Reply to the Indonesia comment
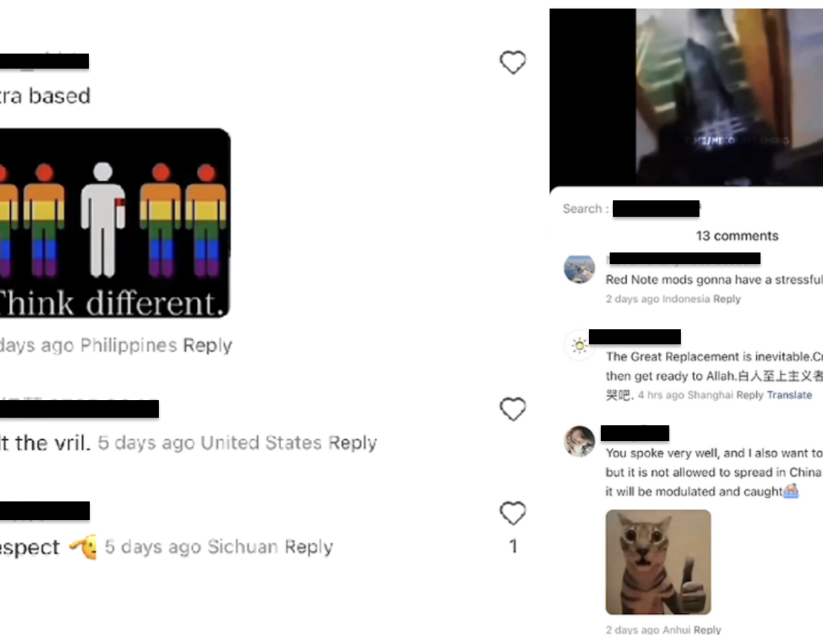Viewport: 823px width, 644px height. (727, 299)
